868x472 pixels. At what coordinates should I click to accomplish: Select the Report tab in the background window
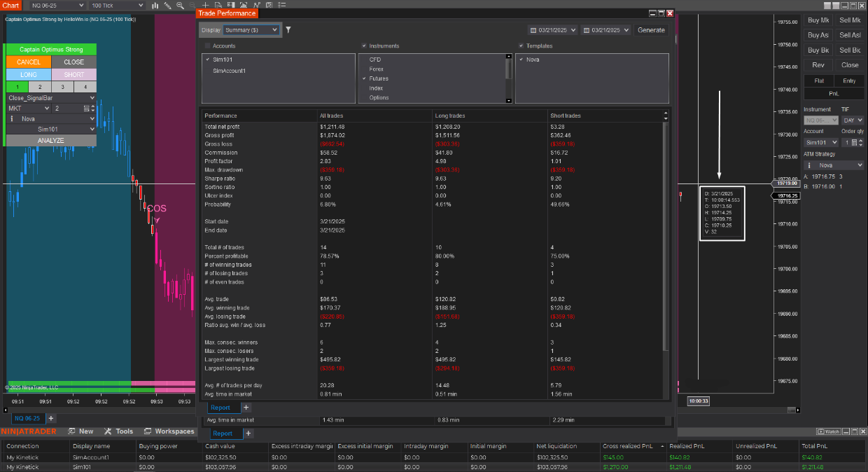click(x=225, y=433)
